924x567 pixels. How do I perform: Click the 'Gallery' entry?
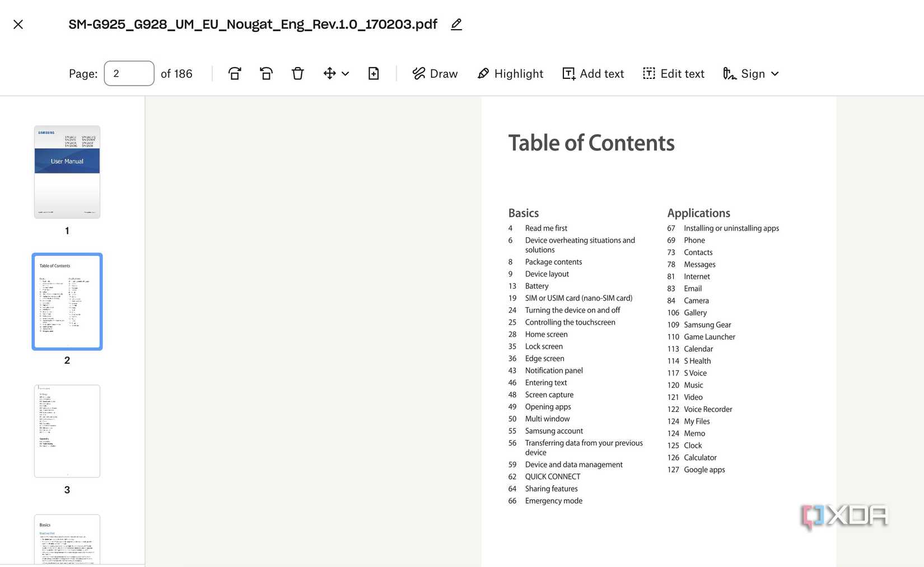point(695,313)
